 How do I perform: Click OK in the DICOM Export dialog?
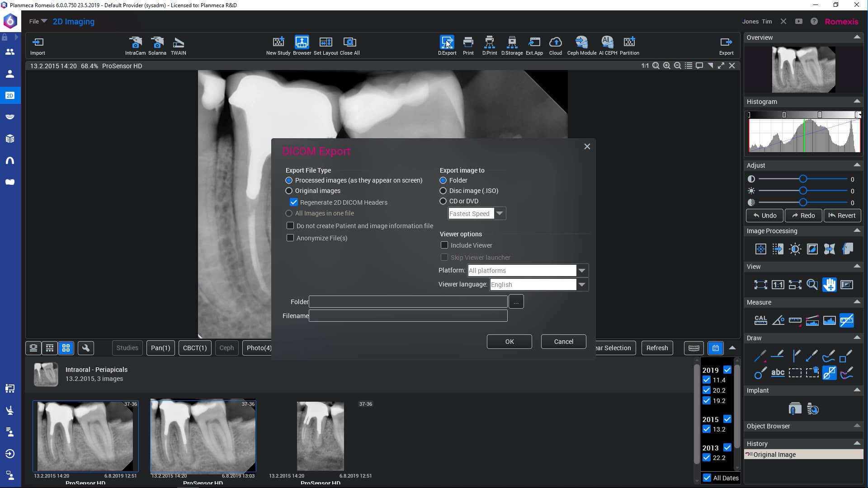coord(509,341)
